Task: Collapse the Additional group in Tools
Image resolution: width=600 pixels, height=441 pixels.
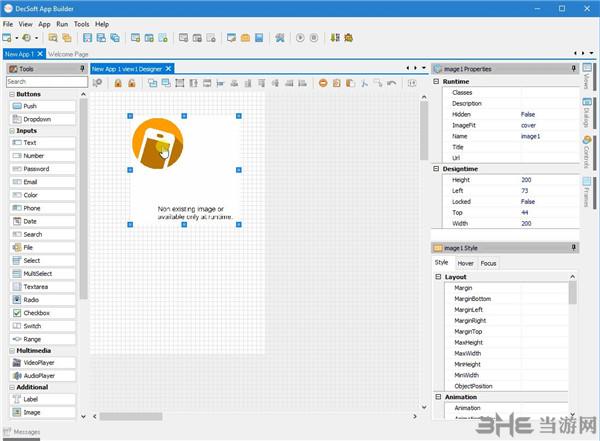Action: click(12, 387)
